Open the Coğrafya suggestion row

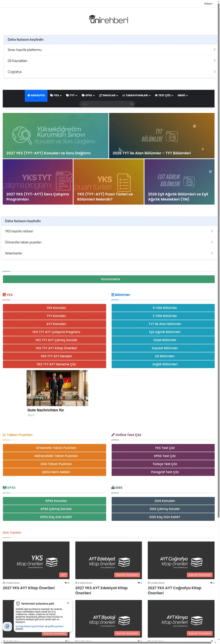coord(110,72)
